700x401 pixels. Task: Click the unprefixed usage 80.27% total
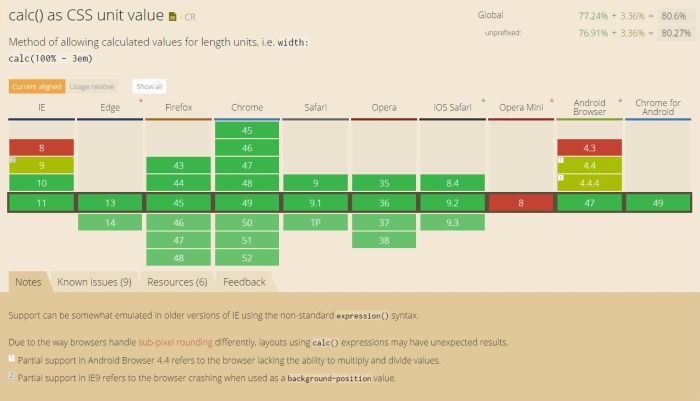[x=676, y=33]
